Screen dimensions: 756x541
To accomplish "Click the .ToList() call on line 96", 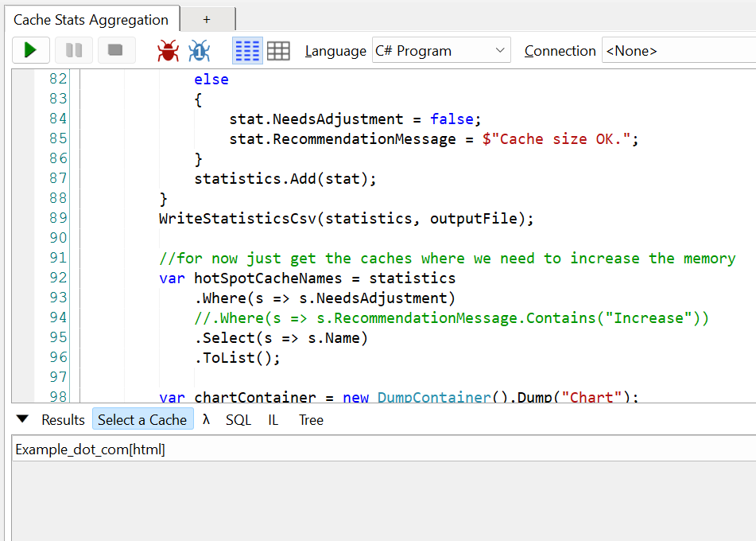I will coord(237,358).
